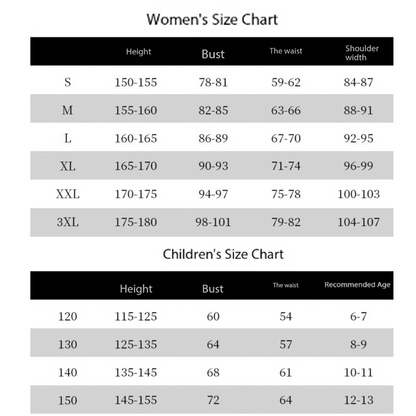The image size is (416, 416).
Task: Select children's size 140 row label
Action: [x=68, y=372]
